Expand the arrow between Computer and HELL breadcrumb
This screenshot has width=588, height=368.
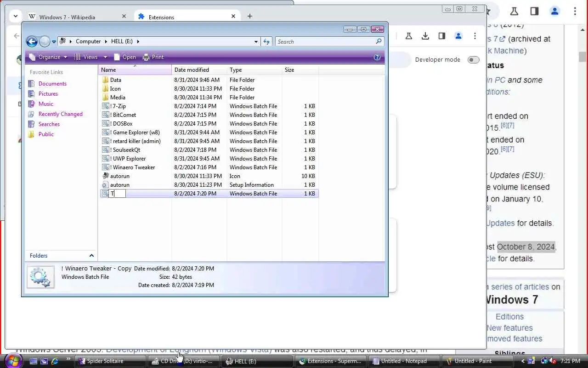pyautogui.click(x=106, y=41)
